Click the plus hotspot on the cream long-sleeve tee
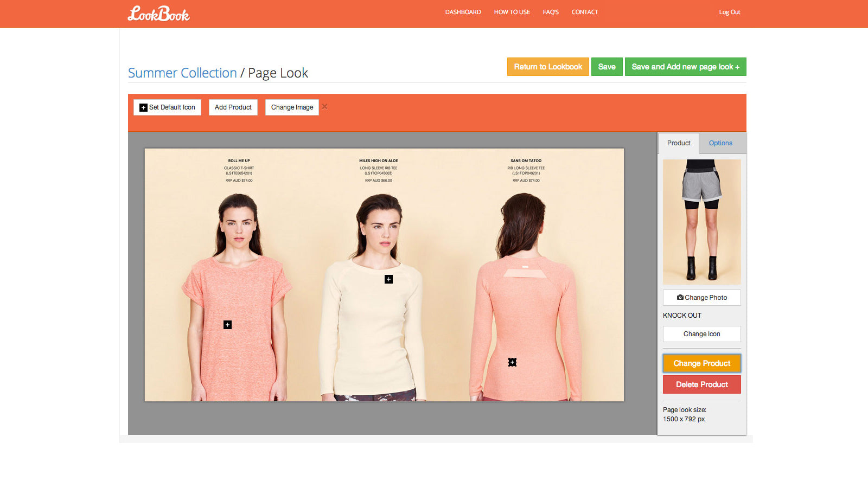This screenshot has height=488, width=868. coord(388,279)
